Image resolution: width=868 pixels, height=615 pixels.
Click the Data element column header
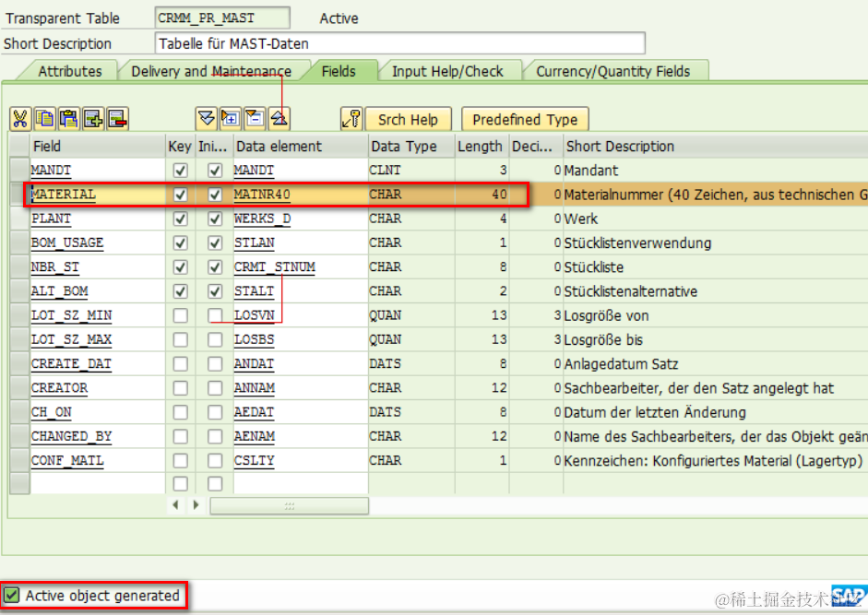coord(301,146)
